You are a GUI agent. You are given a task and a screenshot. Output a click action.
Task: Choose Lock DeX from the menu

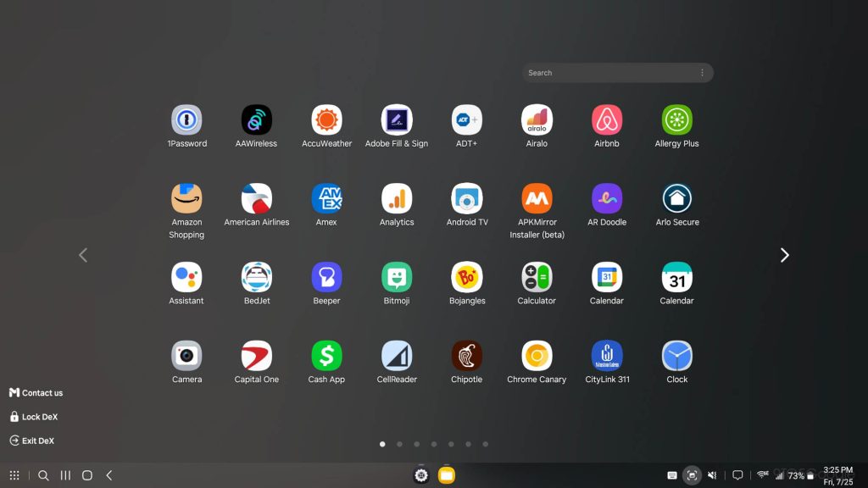pos(34,417)
